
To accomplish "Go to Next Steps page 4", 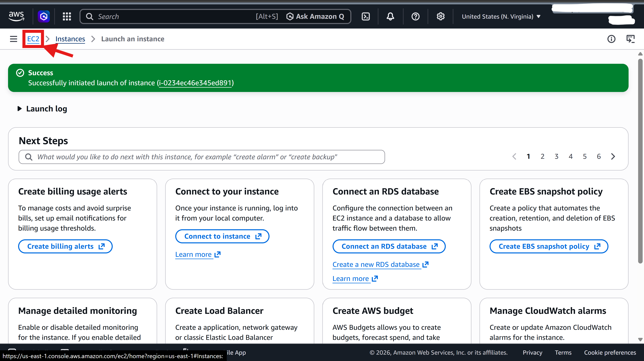I will click(x=571, y=156).
